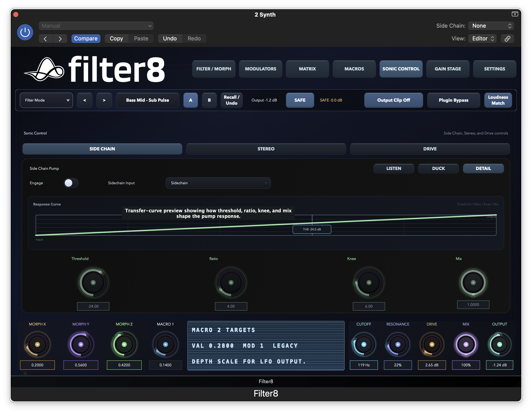Image resolution: width=532 pixels, height=414 pixels.
Task: Click the Threshold value field -24.00
Action: [93, 306]
